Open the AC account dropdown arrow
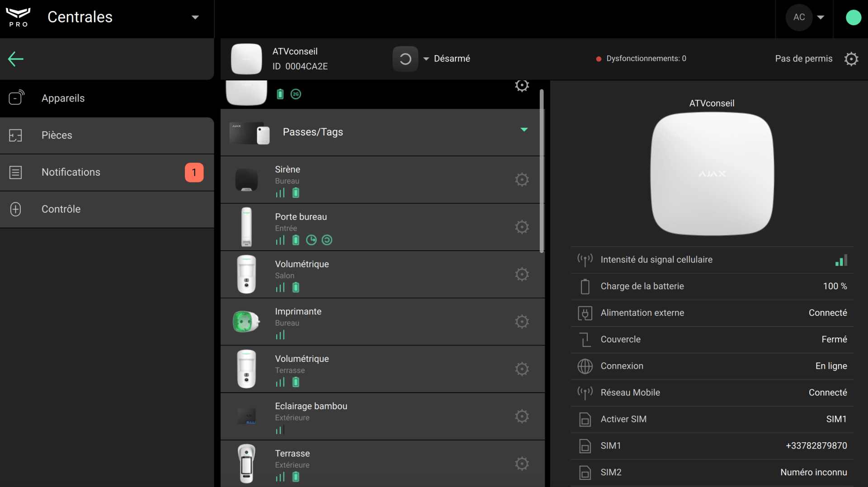 [x=821, y=17]
